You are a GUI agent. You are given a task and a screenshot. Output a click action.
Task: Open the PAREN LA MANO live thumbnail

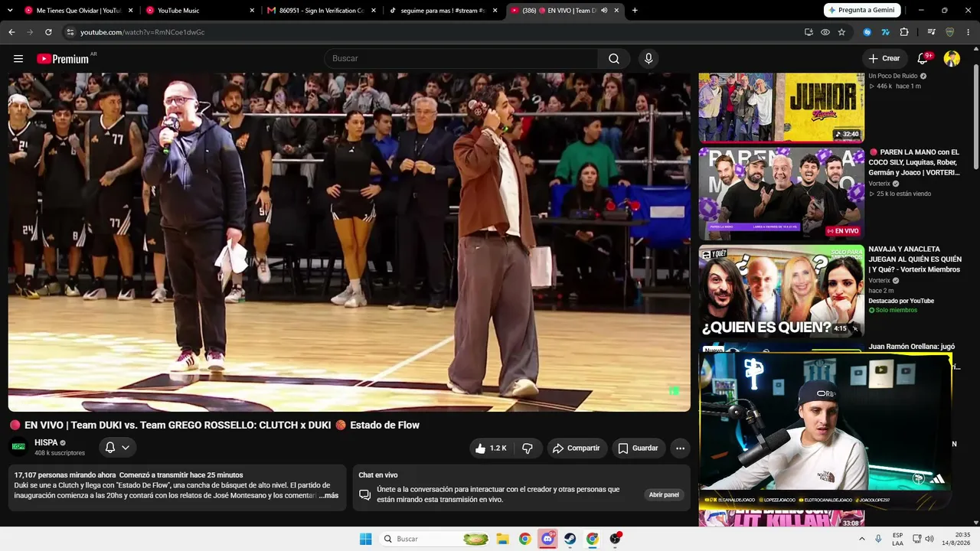click(781, 194)
